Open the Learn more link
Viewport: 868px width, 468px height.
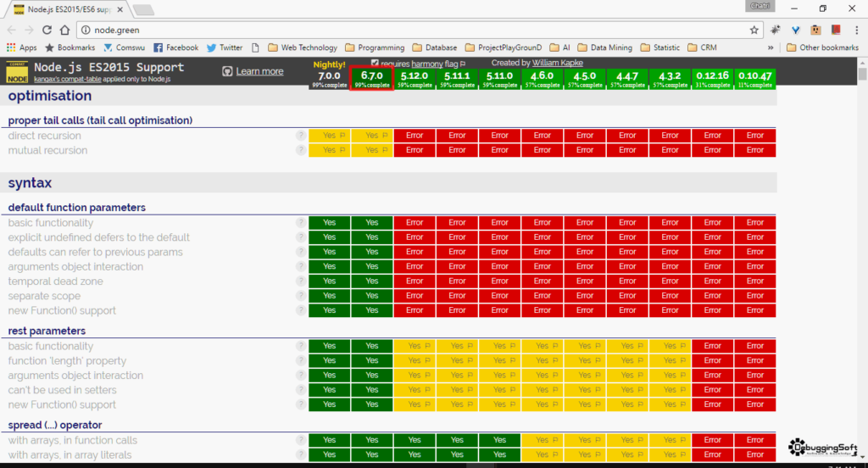click(259, 71)
